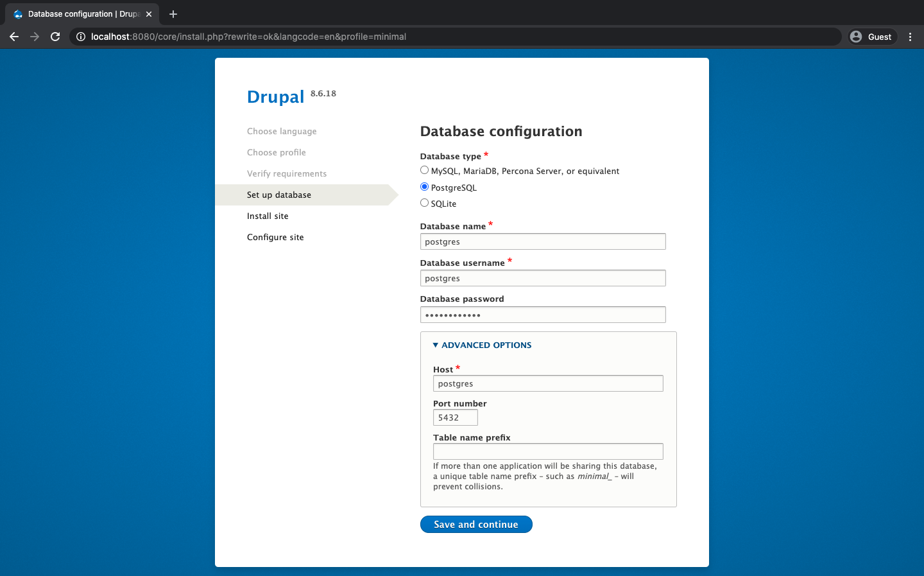This screenshot has height=576, width=924.
Task: Open a new browser tab
Action: tap(173, 14)
